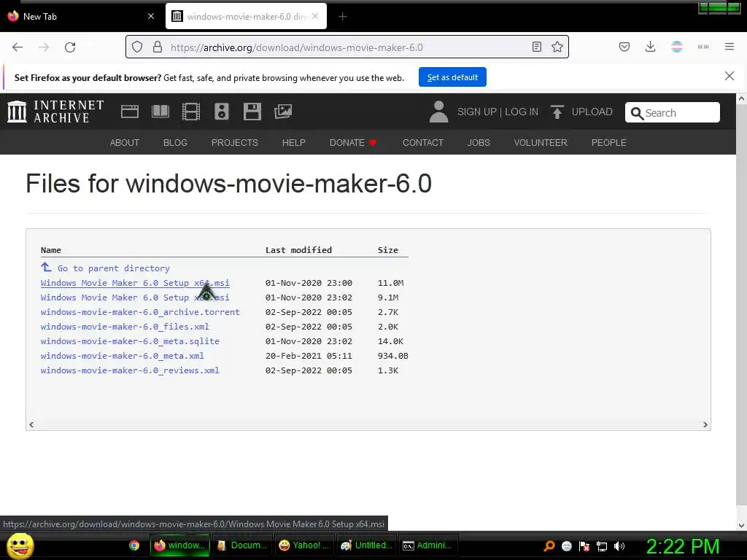The width and height of the screenshot is (747, 560).
Task: Go back with the browser back arrow
Action: coord(18,47)
